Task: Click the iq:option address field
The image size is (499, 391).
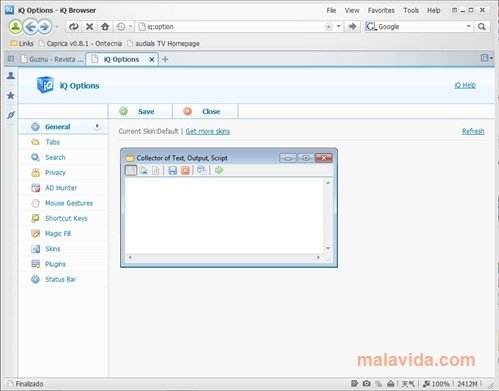Action: [x=230, y=27]
